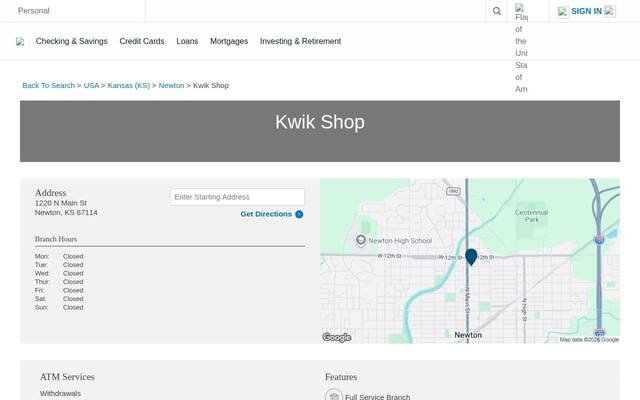Click the ATM Services heading
The image size is (640, 400).
pyautogui.click(x=67, y=377)
